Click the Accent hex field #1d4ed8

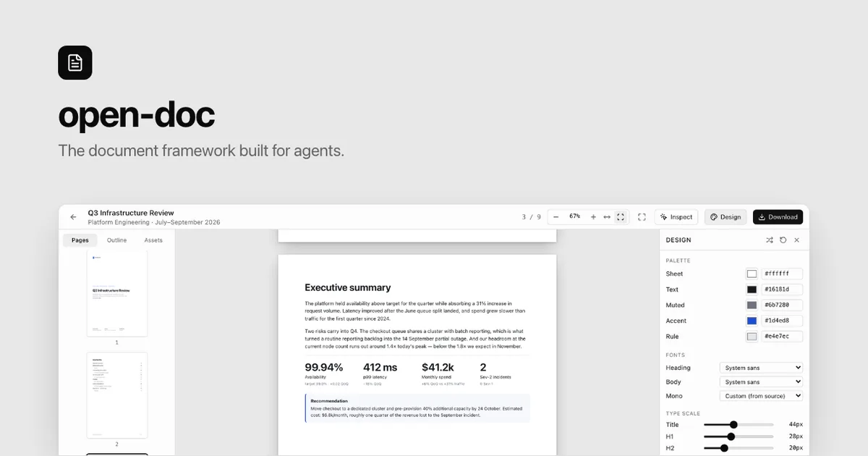pyautogui.click(x=782, y=321)
